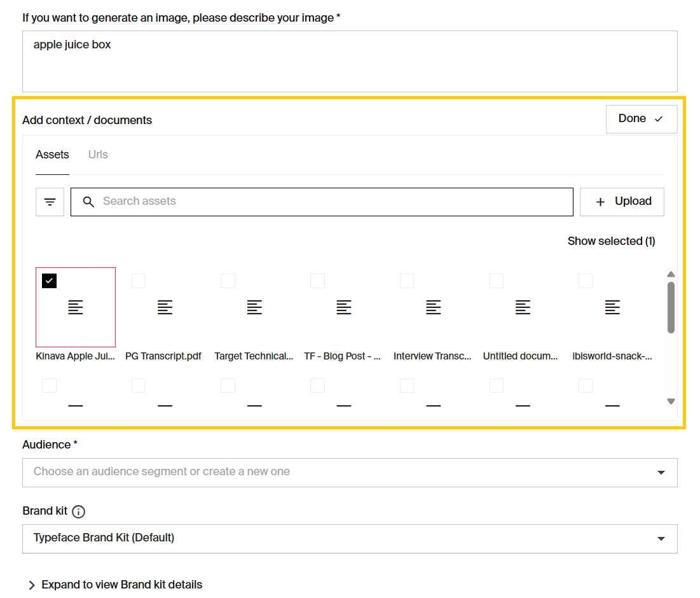The width and height of the screenshot is (700, 598).
Task: Select the PG Transcript.pdf document icon
Action: click(165, 307)
